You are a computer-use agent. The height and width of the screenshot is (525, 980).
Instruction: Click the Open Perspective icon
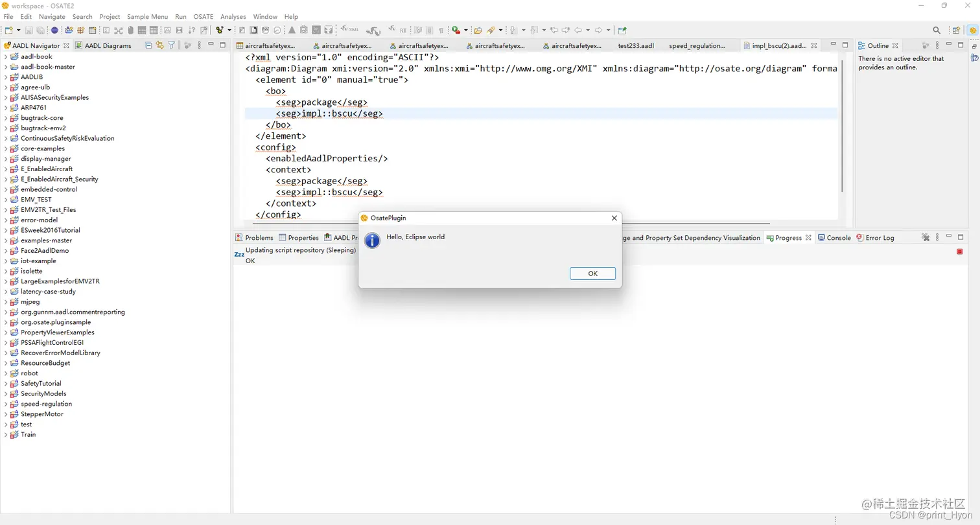tap(956, 30)
